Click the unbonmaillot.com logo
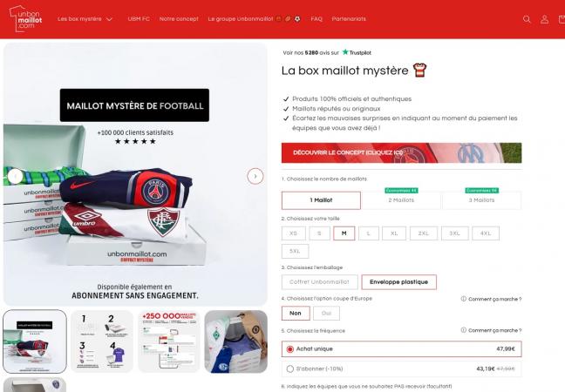The image size is (565, 392). pyautogui.click(x=25, y=18)
